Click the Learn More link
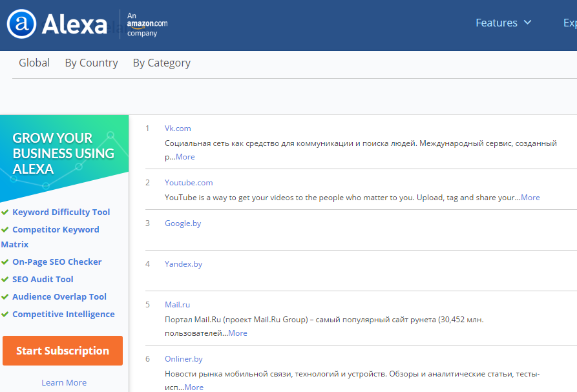 64,382
